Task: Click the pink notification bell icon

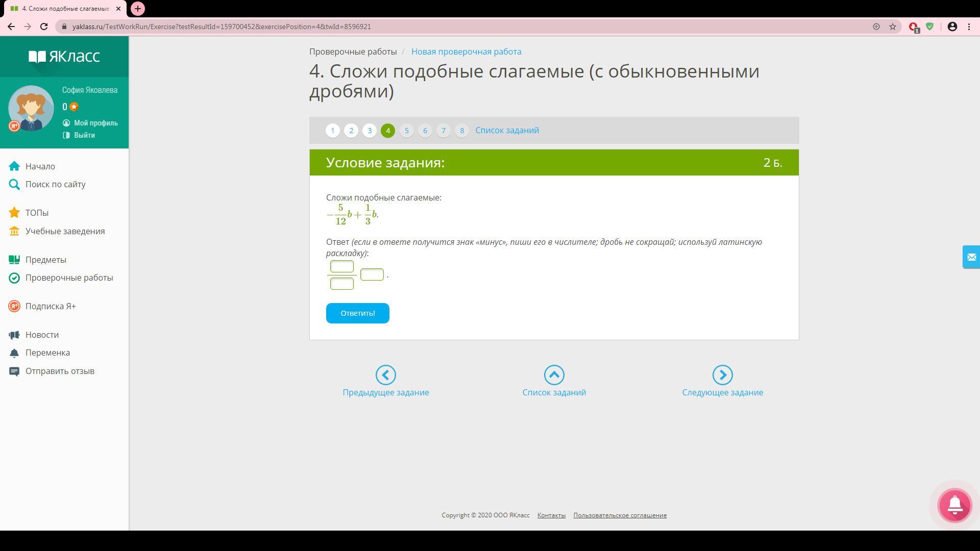Action: [954, 505]
